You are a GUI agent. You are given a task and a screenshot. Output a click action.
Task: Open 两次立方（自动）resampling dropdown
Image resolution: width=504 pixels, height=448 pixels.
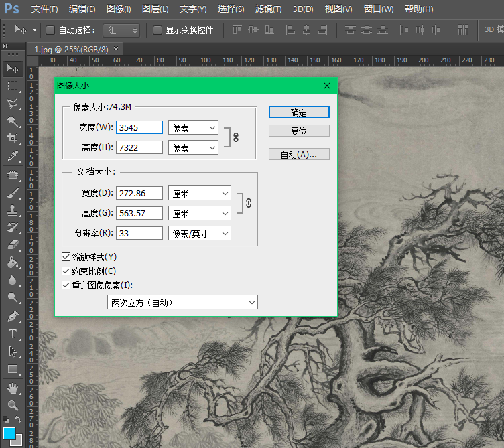(182, 302)
